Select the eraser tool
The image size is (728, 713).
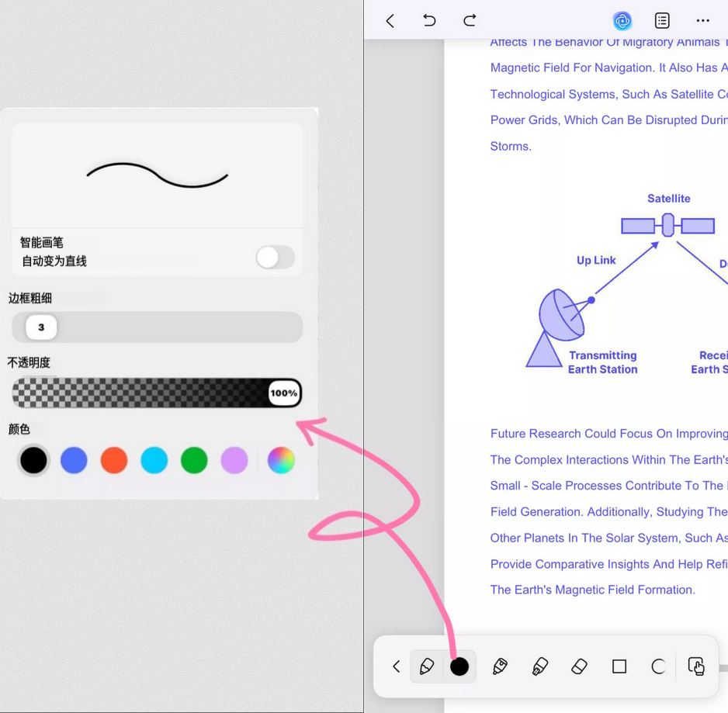[580, 666]
